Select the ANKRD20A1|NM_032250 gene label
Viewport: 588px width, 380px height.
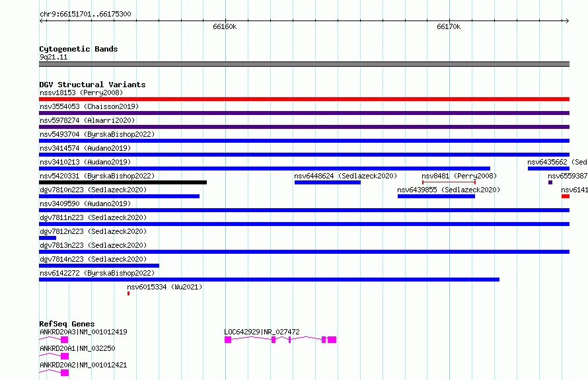point(77,348)
